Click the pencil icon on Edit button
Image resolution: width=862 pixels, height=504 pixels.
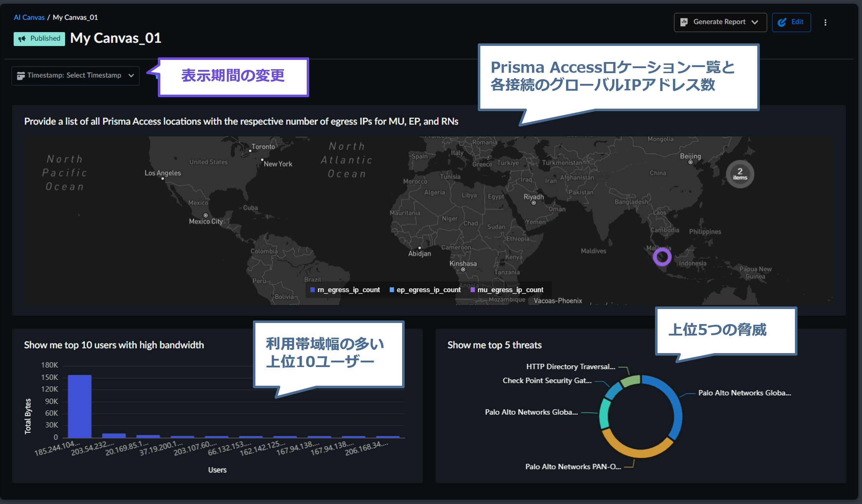(x=782, y=22)
